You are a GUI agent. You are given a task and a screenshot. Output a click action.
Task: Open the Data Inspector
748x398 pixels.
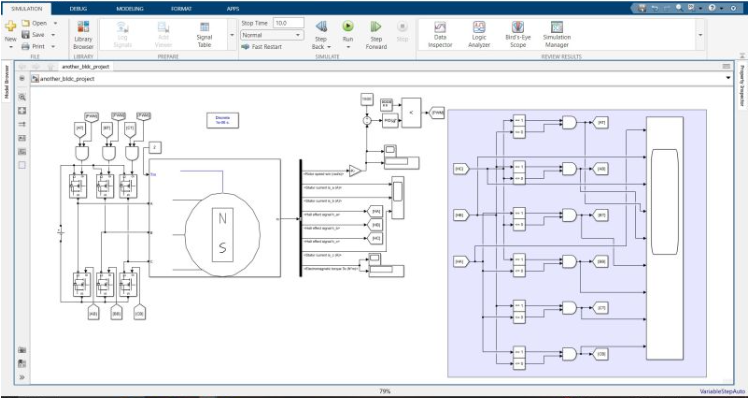pyautogui.click(x=440, y=35)
